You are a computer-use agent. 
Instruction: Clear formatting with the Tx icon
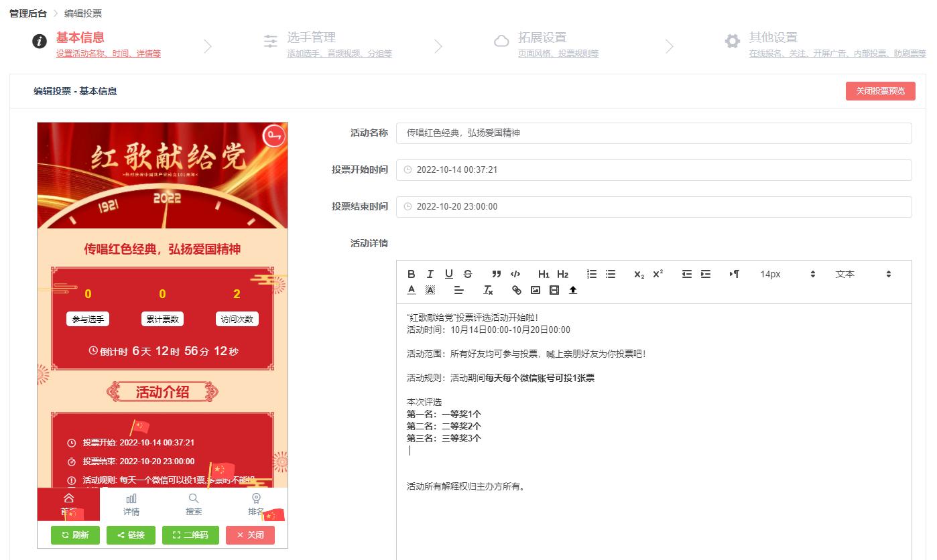(x=487, y=290)
